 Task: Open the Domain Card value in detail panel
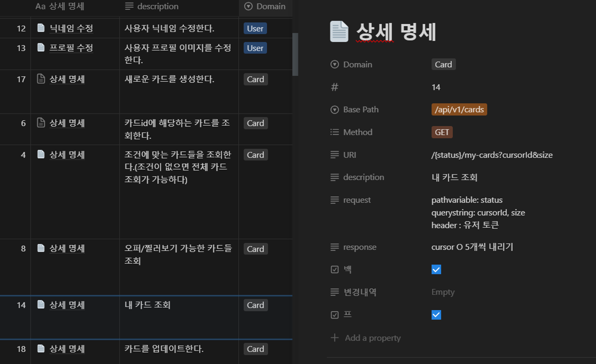point(443,65)
